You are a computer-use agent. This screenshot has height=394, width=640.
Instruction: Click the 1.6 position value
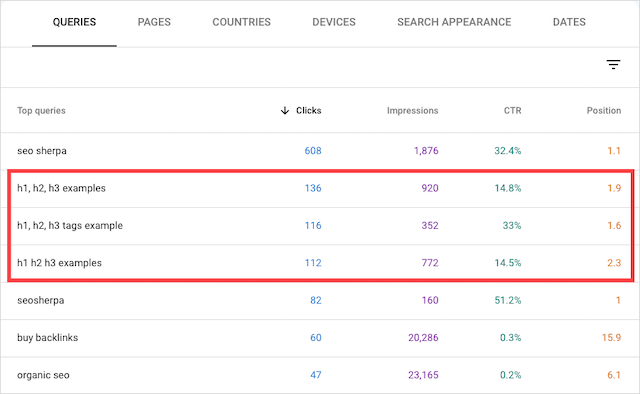[x=614, y=225]
